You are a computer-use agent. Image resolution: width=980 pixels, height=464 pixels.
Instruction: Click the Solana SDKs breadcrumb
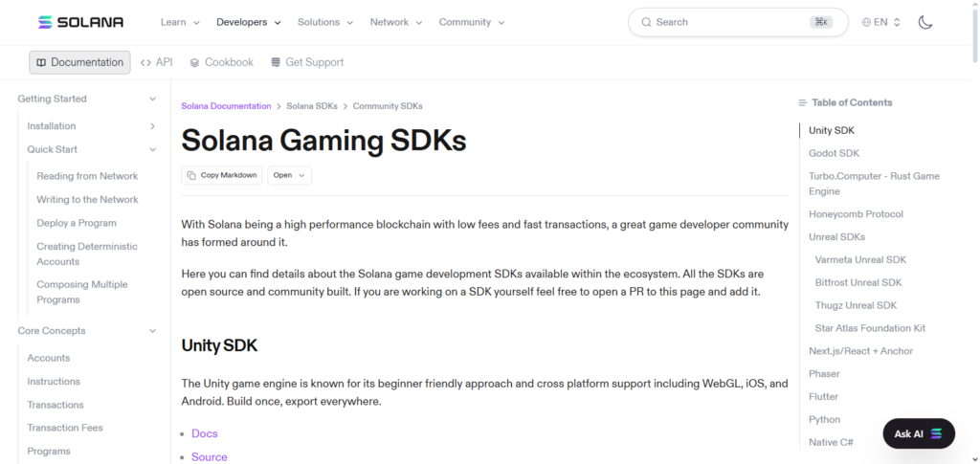[312, 106]
